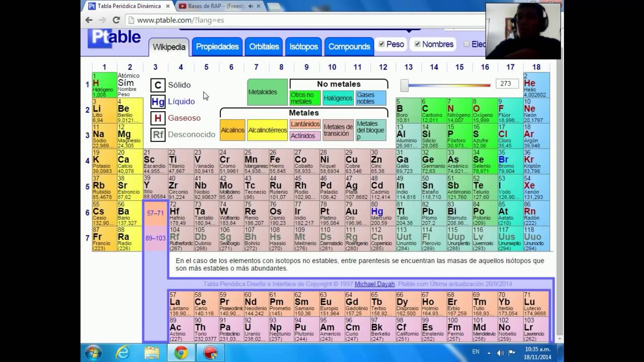The image size is (644, 362).
Task: Click the Michael Dayah link
Action: pos(375,284)
